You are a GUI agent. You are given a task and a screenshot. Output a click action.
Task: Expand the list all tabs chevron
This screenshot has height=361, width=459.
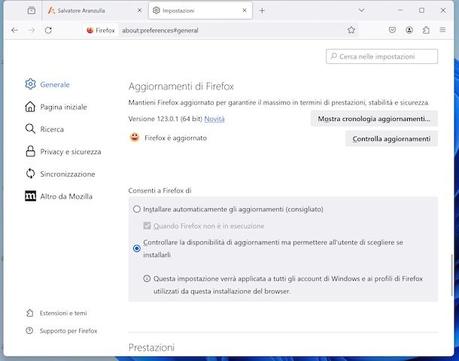pyautogui.click(x=361, y=11)
